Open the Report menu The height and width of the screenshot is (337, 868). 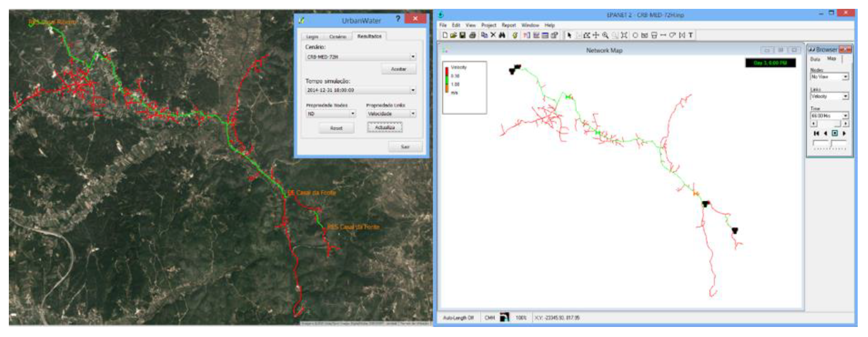click(x=509, y=25)
